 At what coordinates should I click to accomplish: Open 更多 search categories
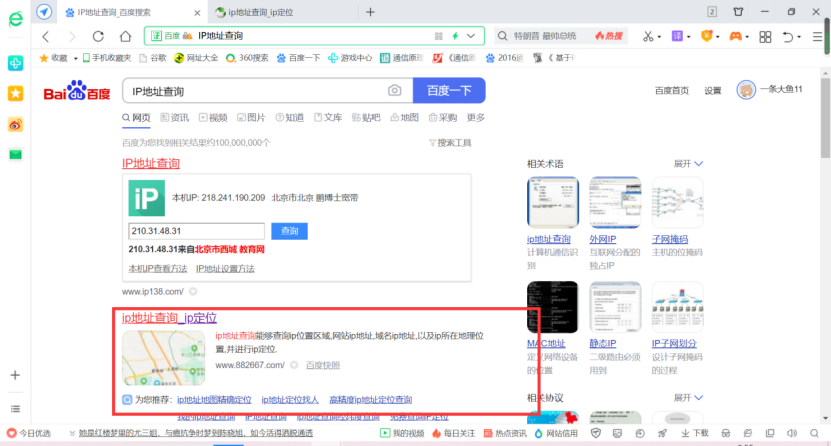point(475,118)
